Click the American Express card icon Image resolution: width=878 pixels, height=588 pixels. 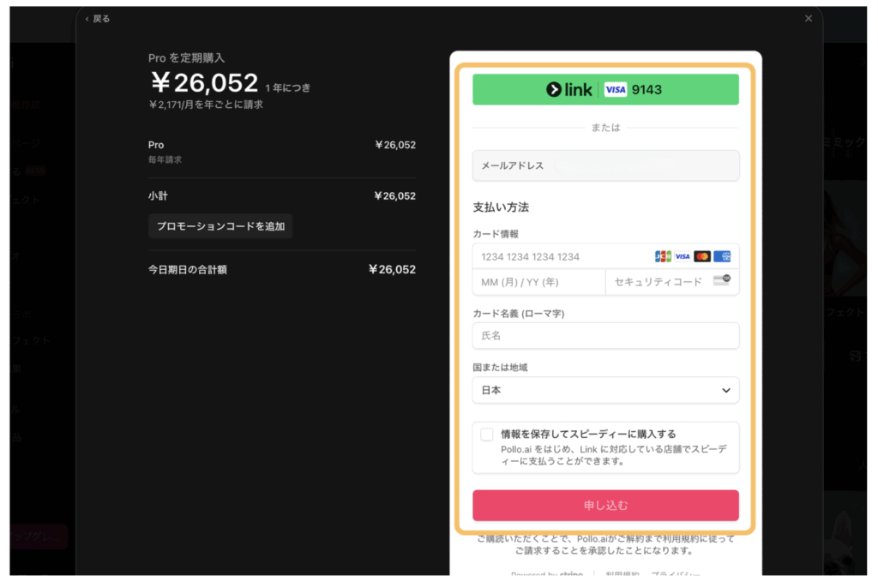pyautogui.click(x=722, y=256)
